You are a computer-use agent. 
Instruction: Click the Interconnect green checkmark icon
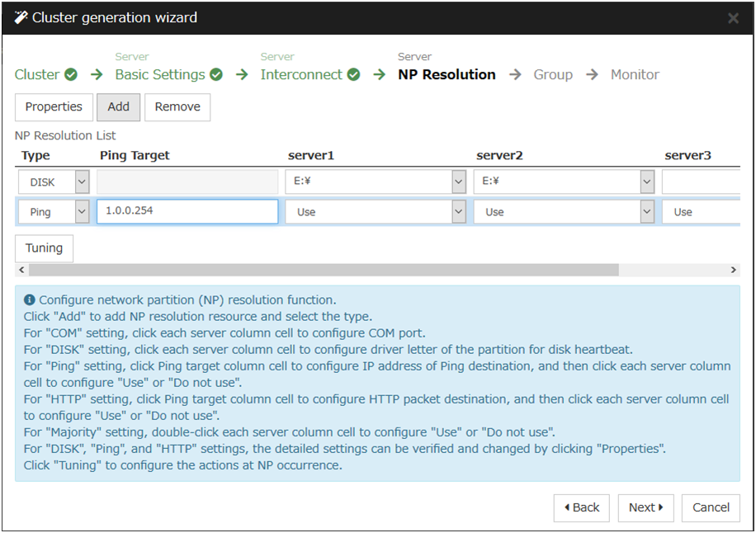353,74
